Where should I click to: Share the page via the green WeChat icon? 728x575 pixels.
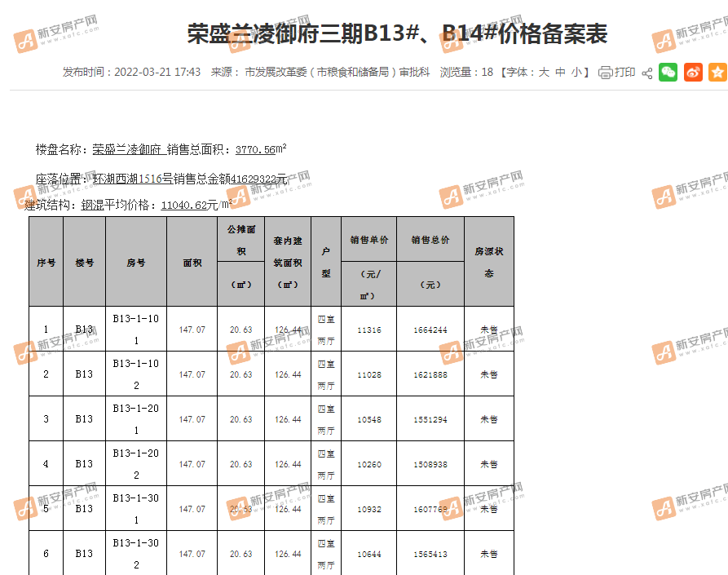[668, 72]
